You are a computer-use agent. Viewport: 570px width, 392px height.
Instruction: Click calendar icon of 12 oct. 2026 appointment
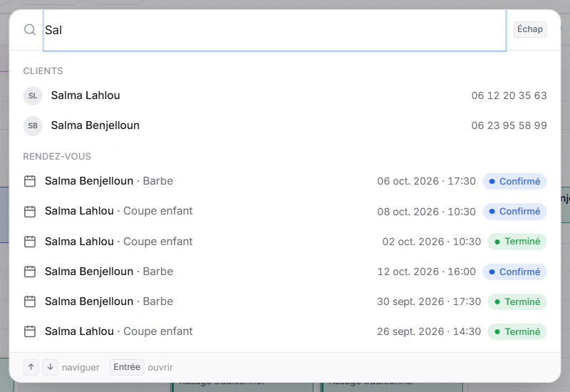point(30,272)
